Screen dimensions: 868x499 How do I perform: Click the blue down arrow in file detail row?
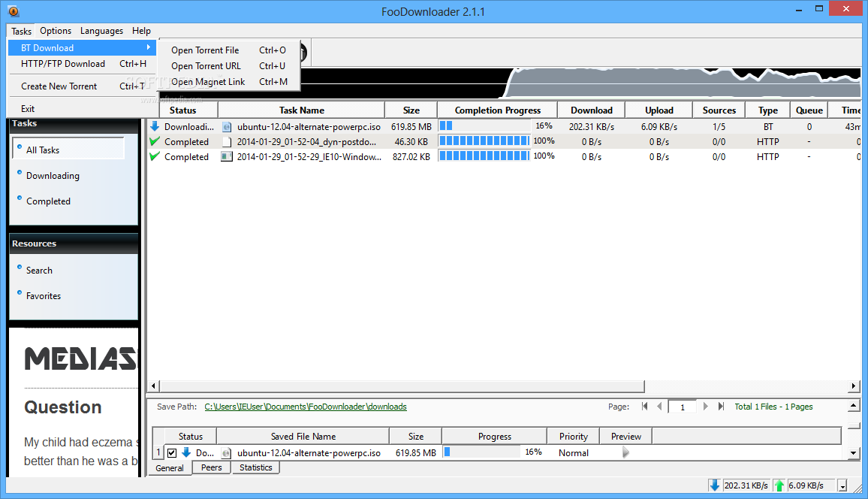point(186,452)
